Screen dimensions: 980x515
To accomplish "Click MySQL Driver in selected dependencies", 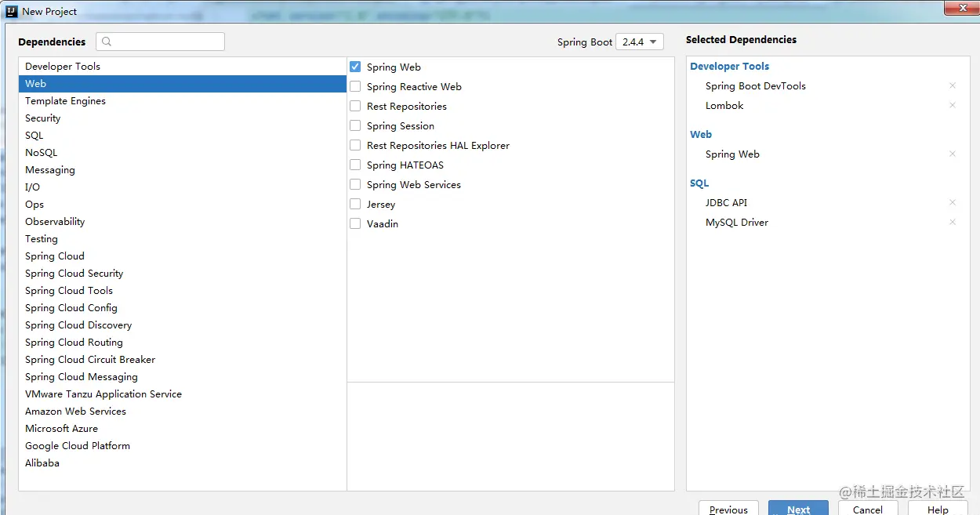I will 737,223.
